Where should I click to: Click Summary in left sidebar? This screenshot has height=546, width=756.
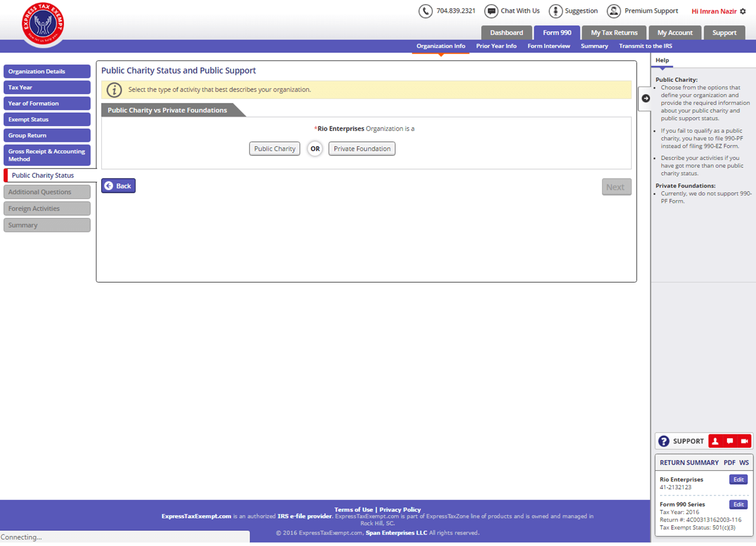(x=47, y=225)
